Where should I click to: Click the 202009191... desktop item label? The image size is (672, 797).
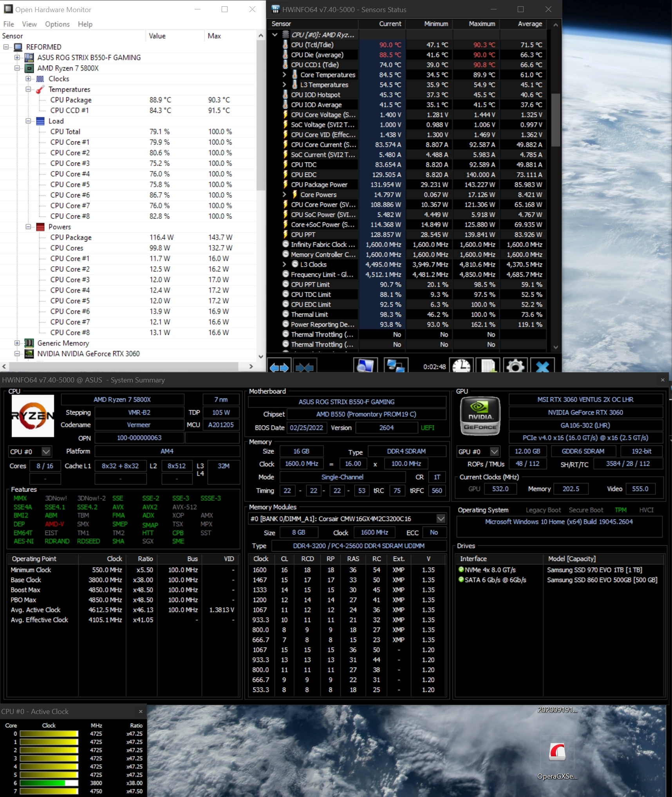point(557,710)
